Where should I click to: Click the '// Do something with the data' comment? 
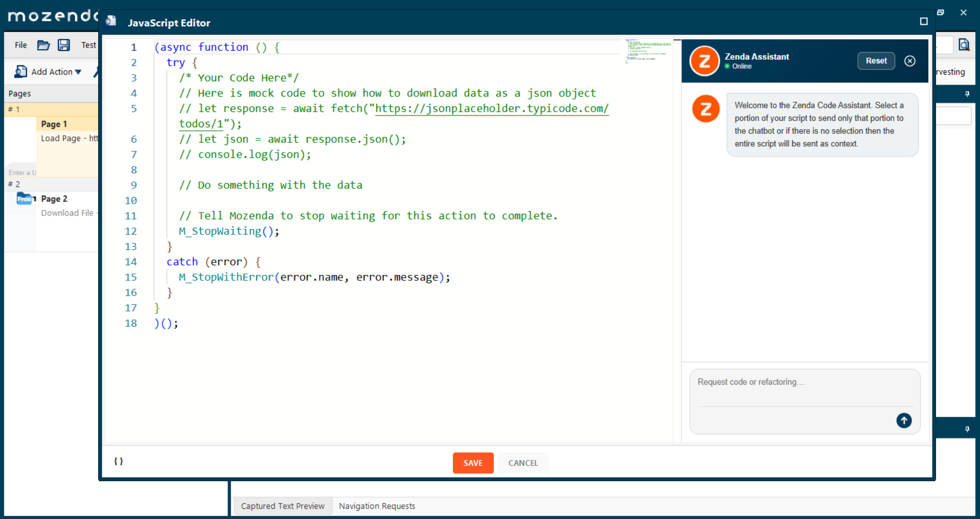click(270, 185)
